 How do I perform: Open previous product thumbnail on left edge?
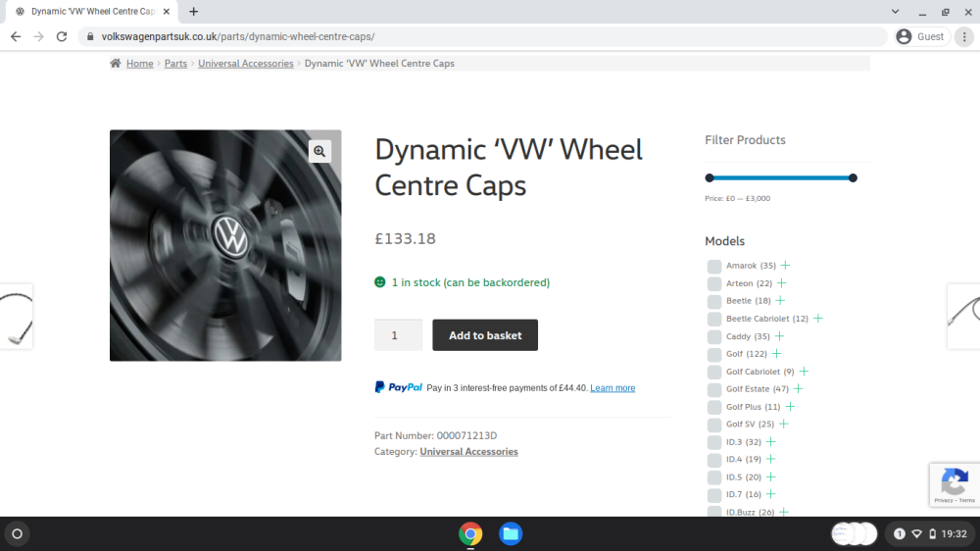(16, 317)
